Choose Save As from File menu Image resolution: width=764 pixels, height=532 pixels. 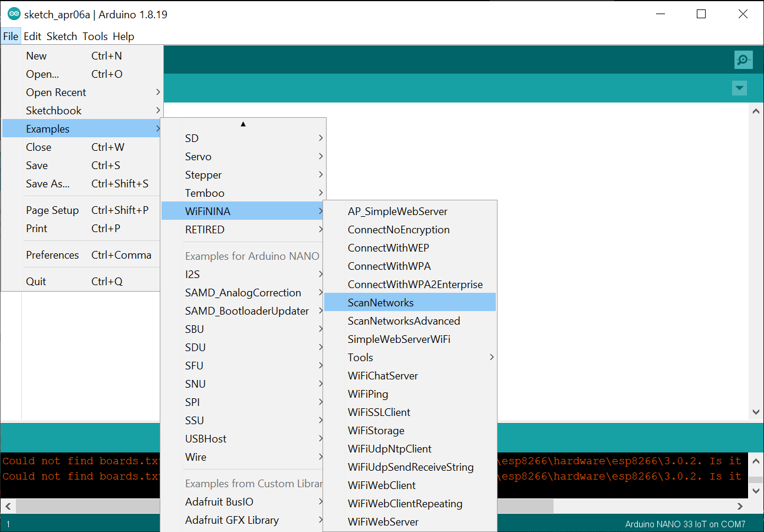pos(48,184)
